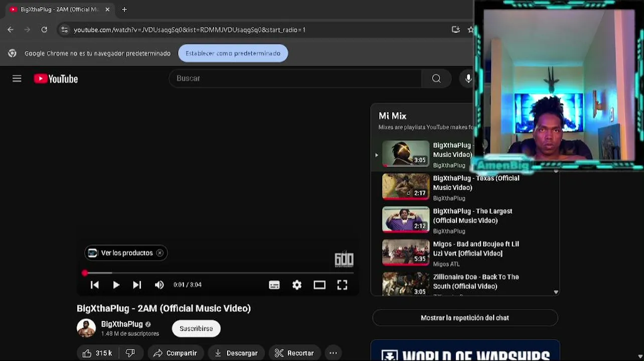The height and width of the screenshot is (361, 644).
Task: Open a new browser tab
Action: click(124, 9)
